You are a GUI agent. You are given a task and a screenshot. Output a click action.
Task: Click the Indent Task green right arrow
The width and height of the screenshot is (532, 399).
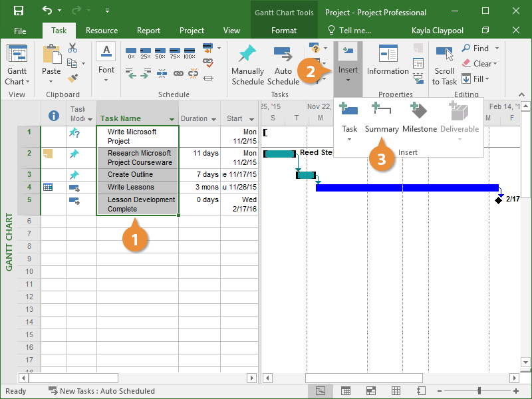(x=144, y=75)
